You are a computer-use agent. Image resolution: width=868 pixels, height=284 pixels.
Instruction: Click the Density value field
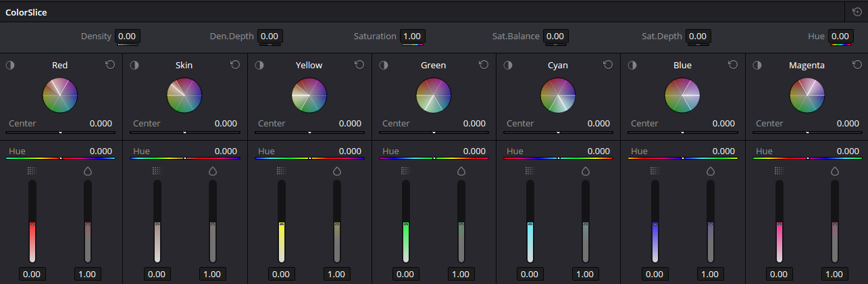tap(127, 36)
